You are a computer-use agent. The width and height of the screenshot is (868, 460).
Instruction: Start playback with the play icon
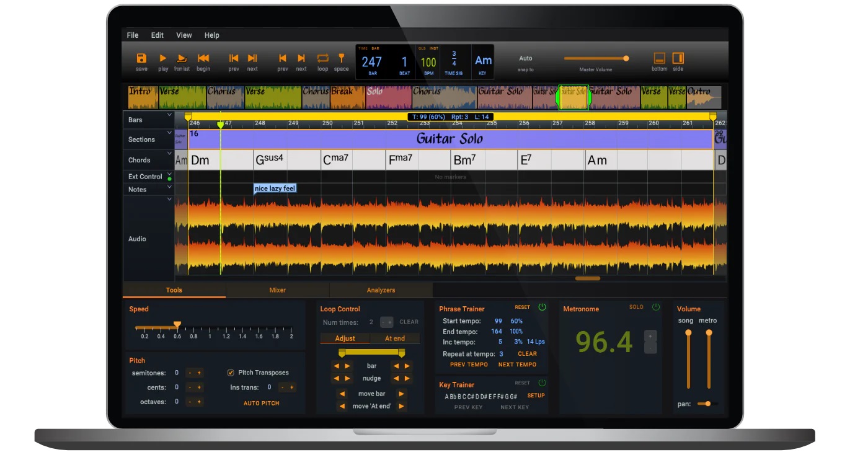coord(163,58)
